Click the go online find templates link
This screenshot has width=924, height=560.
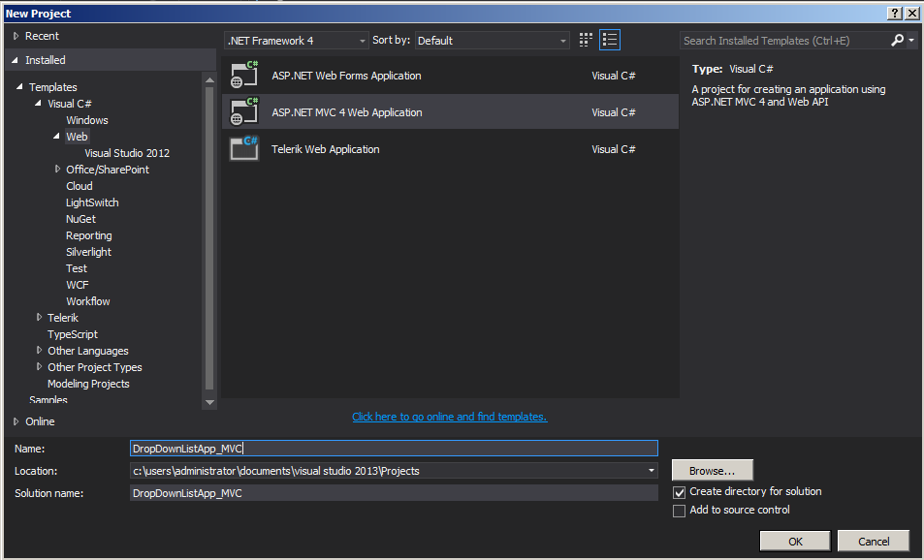[x=449, y=417]
